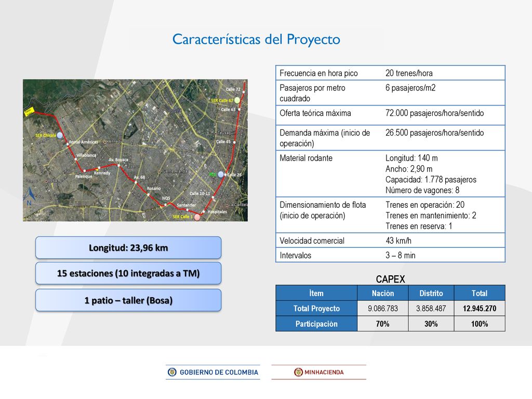
Task: Click the 'Calle 10-11' map label
Action: 200,193
